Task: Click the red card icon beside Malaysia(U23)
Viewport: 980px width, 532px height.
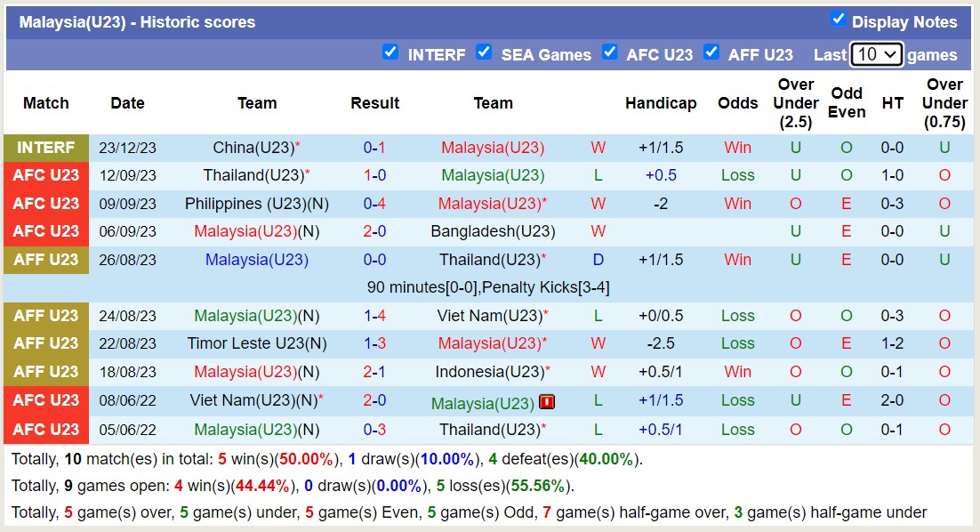Action: [x=547, y=402]
